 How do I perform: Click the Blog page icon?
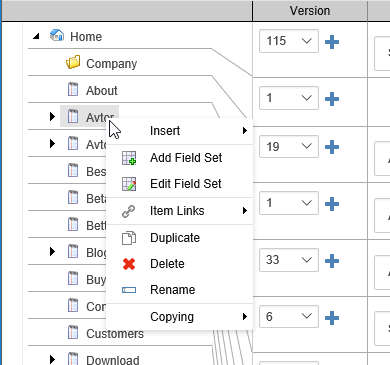(x=73, y=251)
